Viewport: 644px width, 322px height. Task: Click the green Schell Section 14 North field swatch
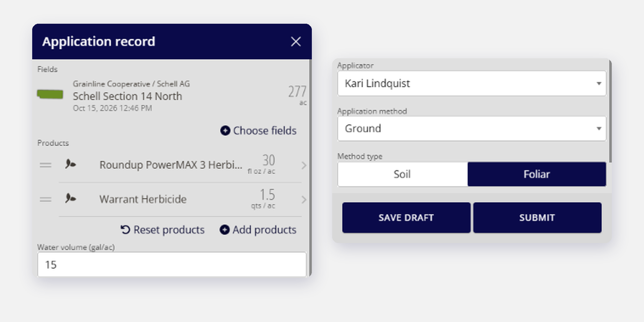(50, 94)
